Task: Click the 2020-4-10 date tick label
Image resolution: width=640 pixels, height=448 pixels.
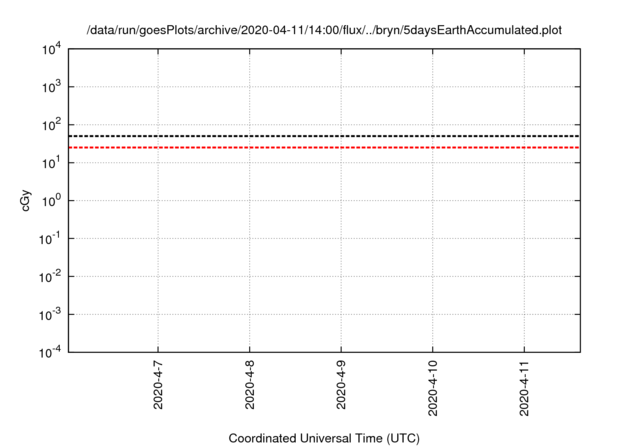Action: (433, 388)
